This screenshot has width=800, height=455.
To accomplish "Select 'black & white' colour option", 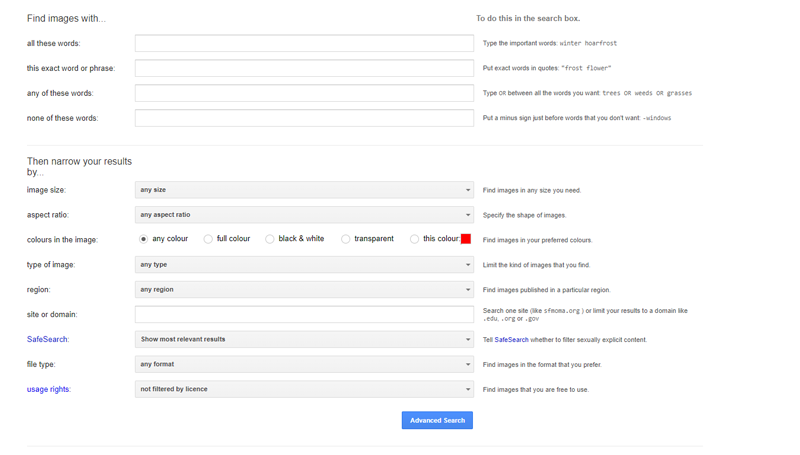I will [x=270, y=239].
